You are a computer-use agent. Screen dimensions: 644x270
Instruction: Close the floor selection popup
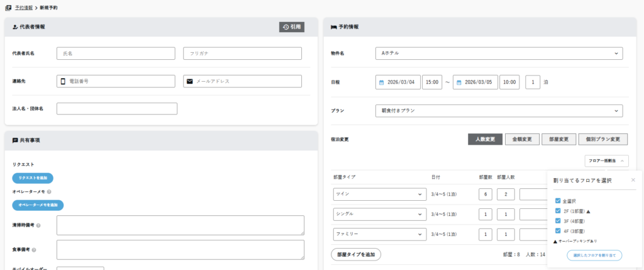[633, 180]
